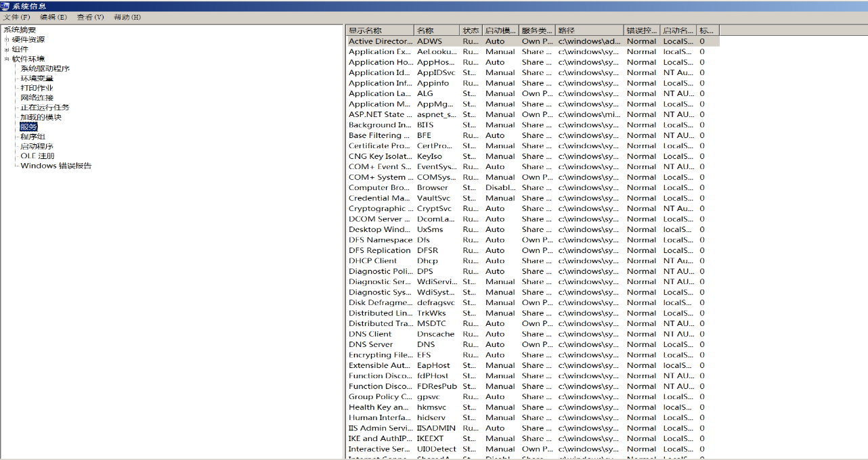Click the System Information title bar icon

pos(6,6)
